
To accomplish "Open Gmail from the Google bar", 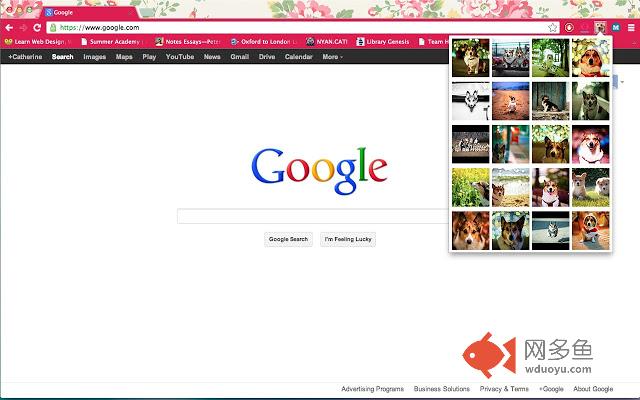I will point(240,57).
